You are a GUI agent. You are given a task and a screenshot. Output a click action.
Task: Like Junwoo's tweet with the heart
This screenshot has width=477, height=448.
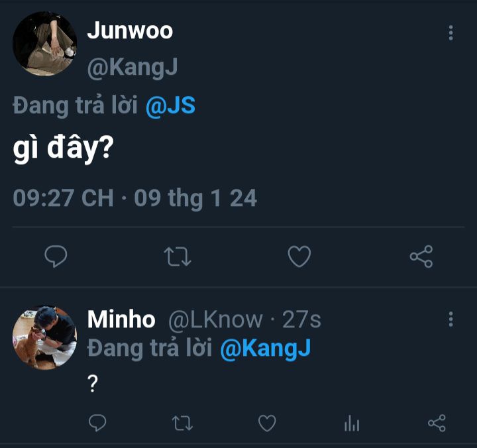tap(299, 256)
